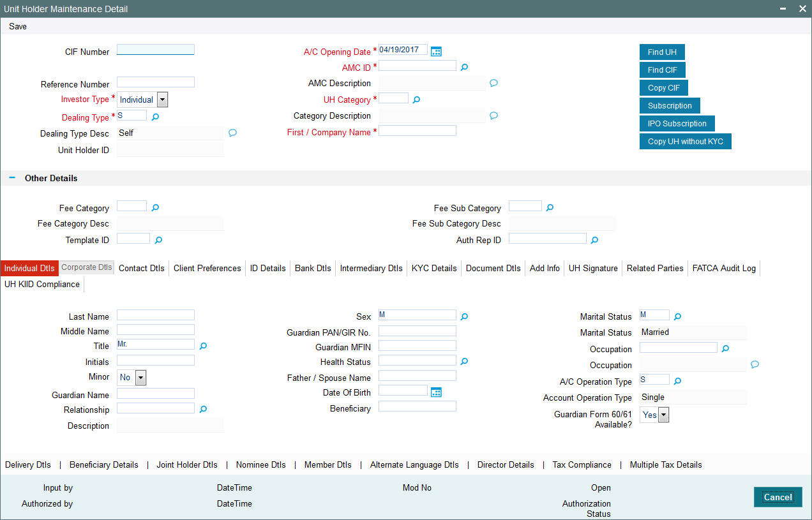Click the IPO Subscription button

(x=677, y=124)
